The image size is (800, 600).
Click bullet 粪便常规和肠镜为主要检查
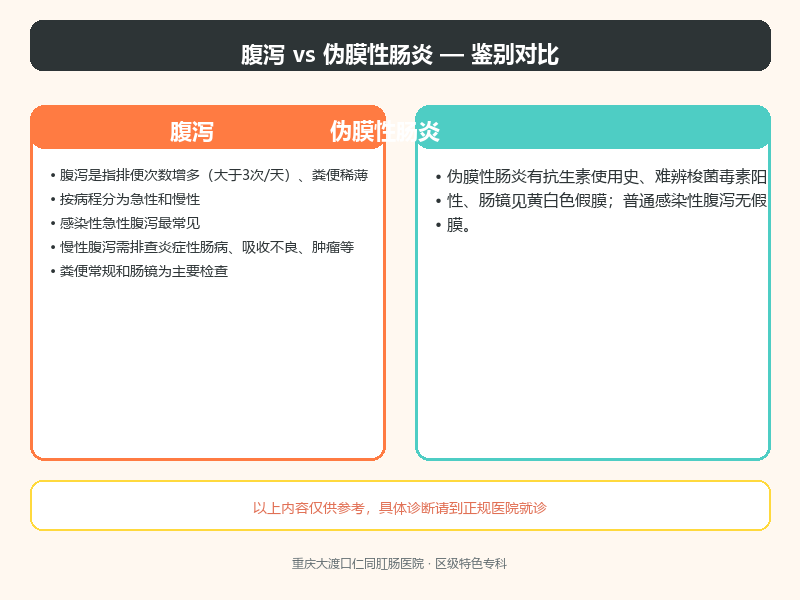tap(139, 271)
